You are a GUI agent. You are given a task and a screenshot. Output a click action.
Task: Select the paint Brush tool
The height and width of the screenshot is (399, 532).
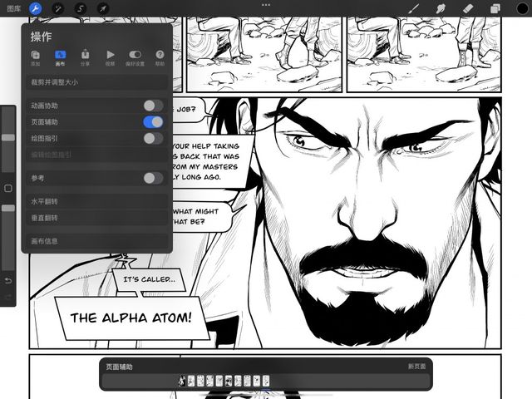point(414,8)
